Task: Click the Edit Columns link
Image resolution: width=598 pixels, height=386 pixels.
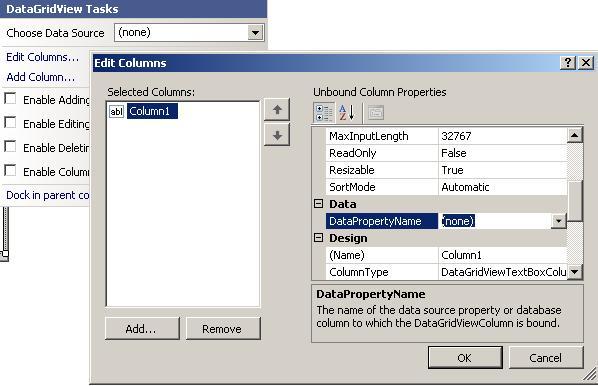Action: pyautogui.click(x=42, y=57)
